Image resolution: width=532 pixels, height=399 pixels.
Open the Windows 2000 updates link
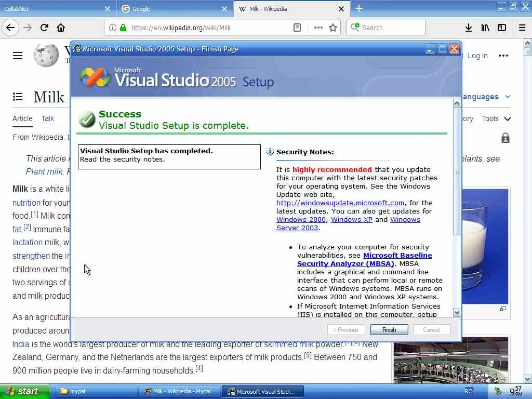[x=301, y=220]
